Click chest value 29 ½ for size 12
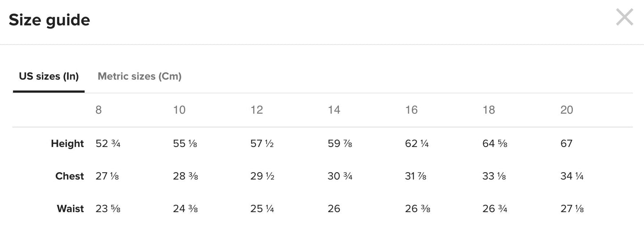This screenshot has width=644, height=232. tap(262, 176)
